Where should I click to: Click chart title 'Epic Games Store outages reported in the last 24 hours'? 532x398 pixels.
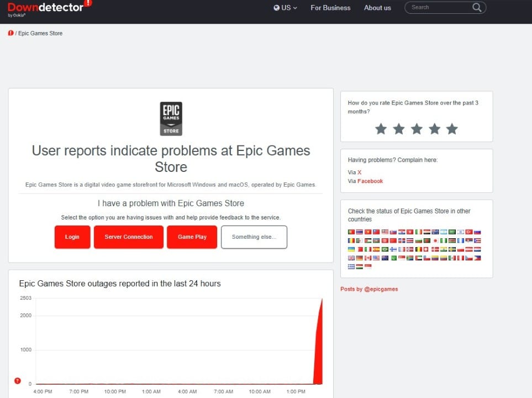pyautogui.click(x=120, y=283)
